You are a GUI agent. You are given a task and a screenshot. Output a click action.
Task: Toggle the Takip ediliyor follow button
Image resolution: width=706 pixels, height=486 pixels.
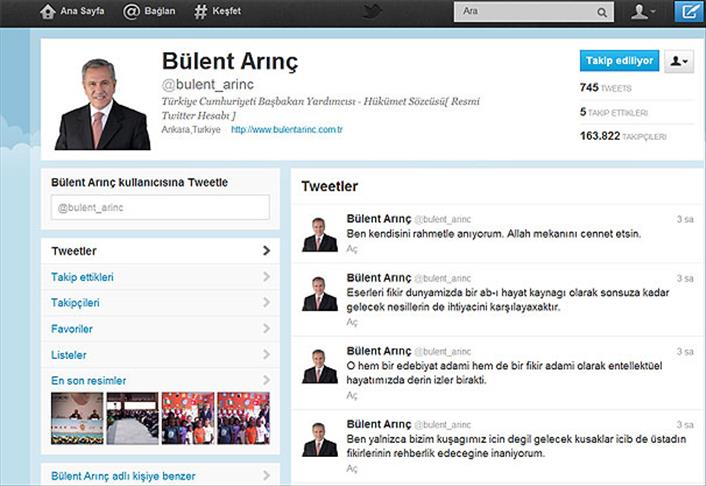[x=619, y=61]
